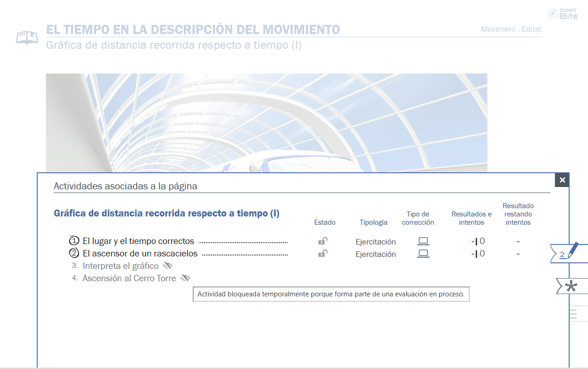588x369 pixels.
Task: Click computer correction icon for El lugar y el tiempo correctos
Action: (x=423, y=241)
